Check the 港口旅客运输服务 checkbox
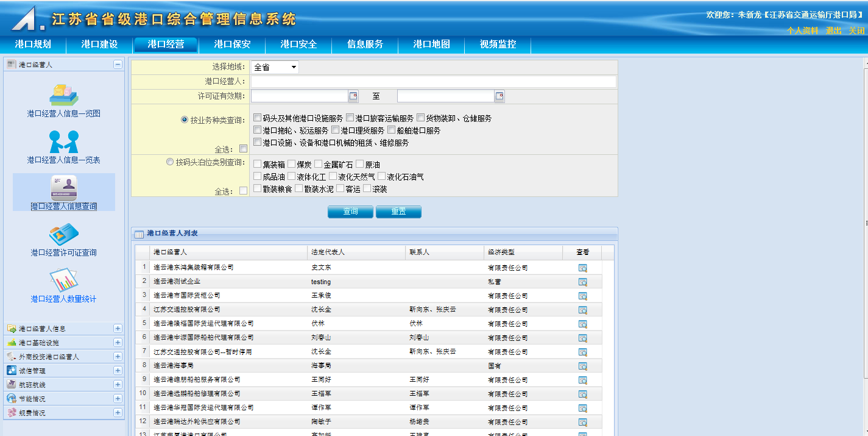Viewport: 868px width, 436px height. coord(350,118)
